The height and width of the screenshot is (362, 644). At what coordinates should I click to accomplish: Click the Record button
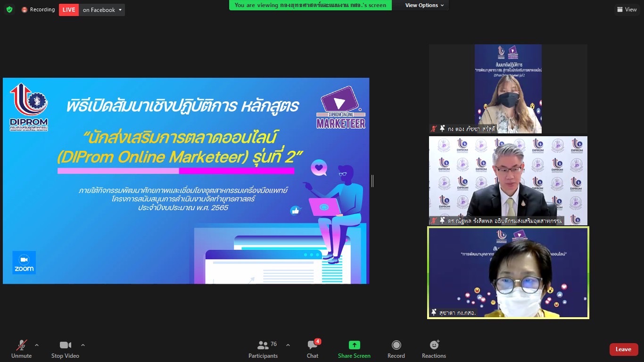[x=396, y=349]
